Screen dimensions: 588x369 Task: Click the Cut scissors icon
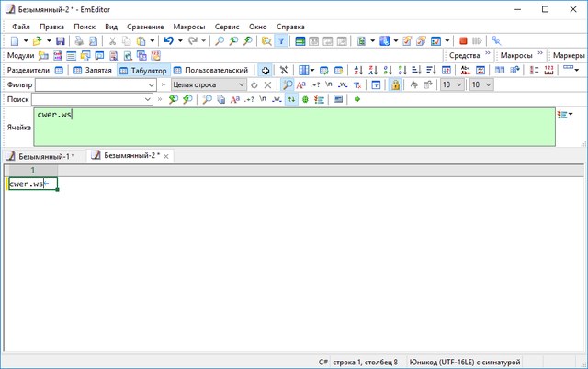point(112,41)
